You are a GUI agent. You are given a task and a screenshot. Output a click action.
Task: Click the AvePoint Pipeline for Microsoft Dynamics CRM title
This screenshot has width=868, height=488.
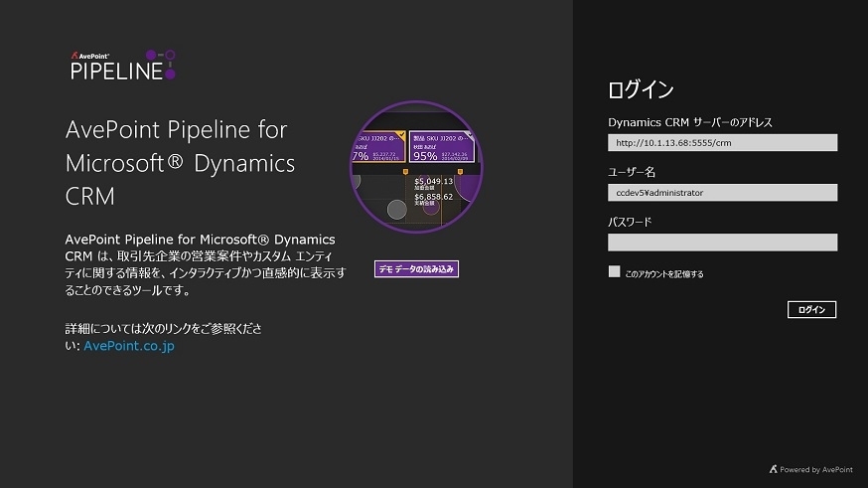[x=181, y=163]
